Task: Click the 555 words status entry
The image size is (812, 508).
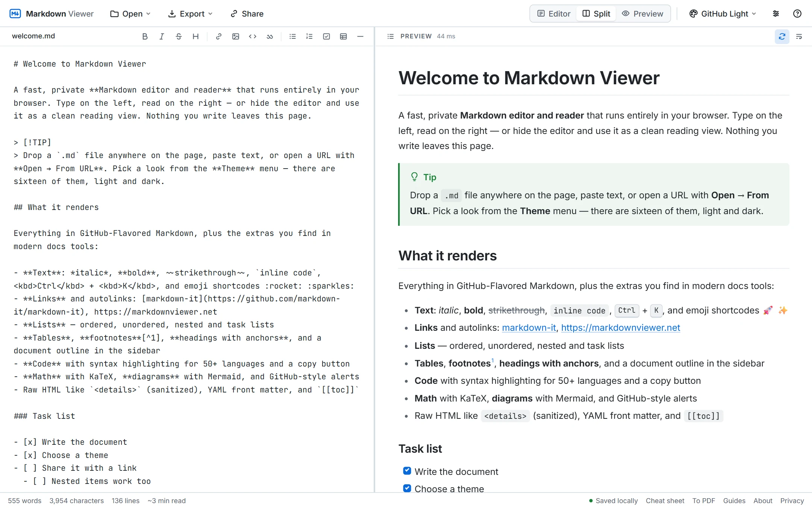Action: (x=24, y=501)
